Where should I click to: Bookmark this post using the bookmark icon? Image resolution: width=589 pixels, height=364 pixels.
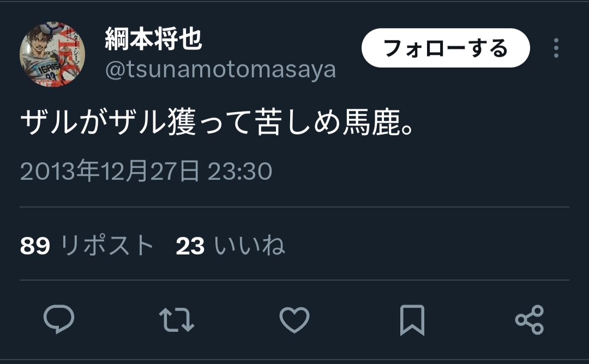[412, 320]
